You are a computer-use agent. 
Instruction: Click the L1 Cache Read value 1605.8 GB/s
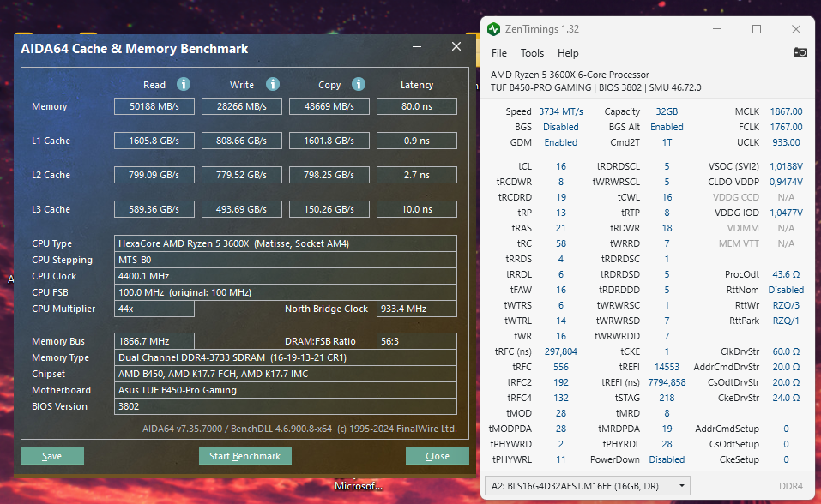[154, 141]
